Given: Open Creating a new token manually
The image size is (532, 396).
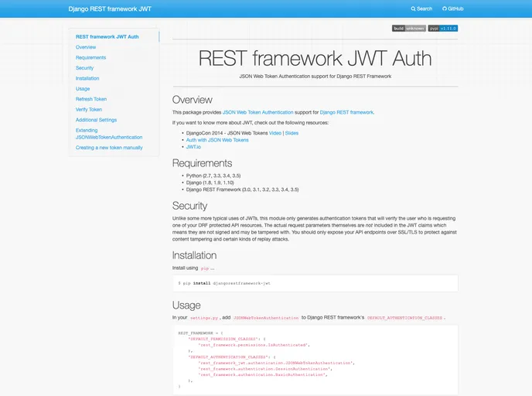Looking at the screenshot, I should pyautogui.click(x=109, y=148).
